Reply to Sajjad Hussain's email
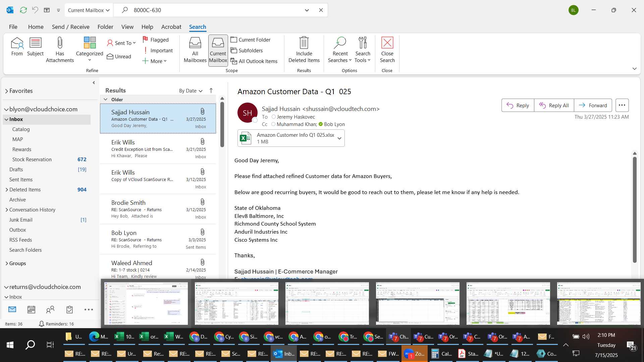Viewport: 644px width, 362px height. pos(518,105)
